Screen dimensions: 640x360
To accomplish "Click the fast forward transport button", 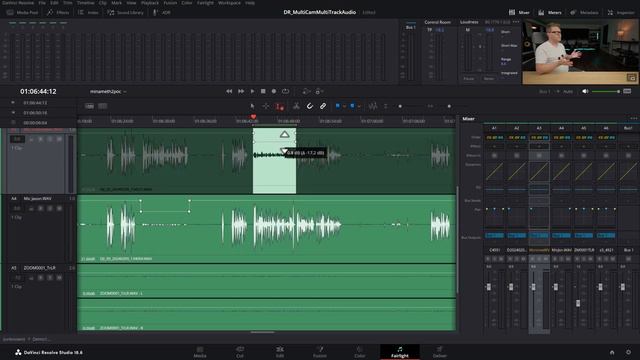I will coord(241,91).
